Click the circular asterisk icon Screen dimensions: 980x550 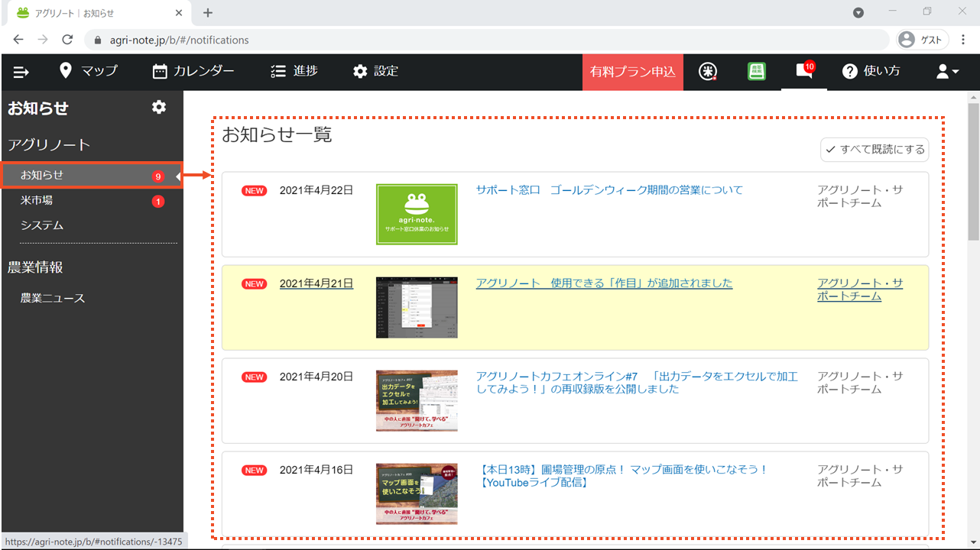tap(709, 72)
